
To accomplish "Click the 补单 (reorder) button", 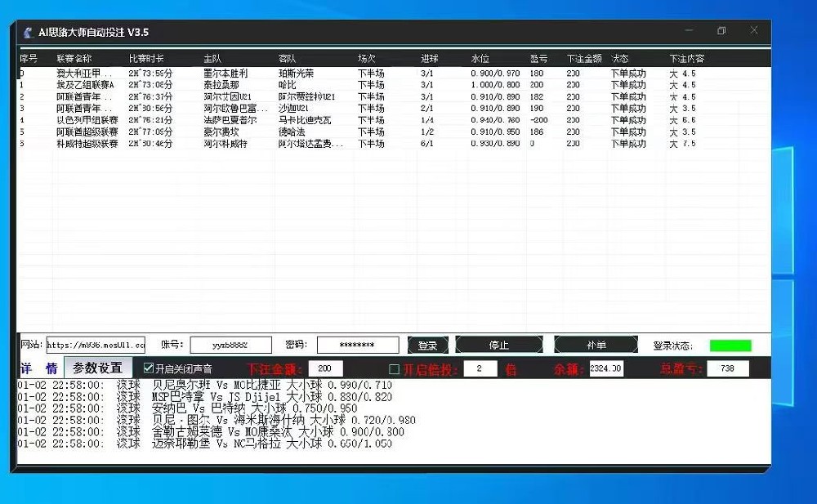I will [x=596, y=344].
